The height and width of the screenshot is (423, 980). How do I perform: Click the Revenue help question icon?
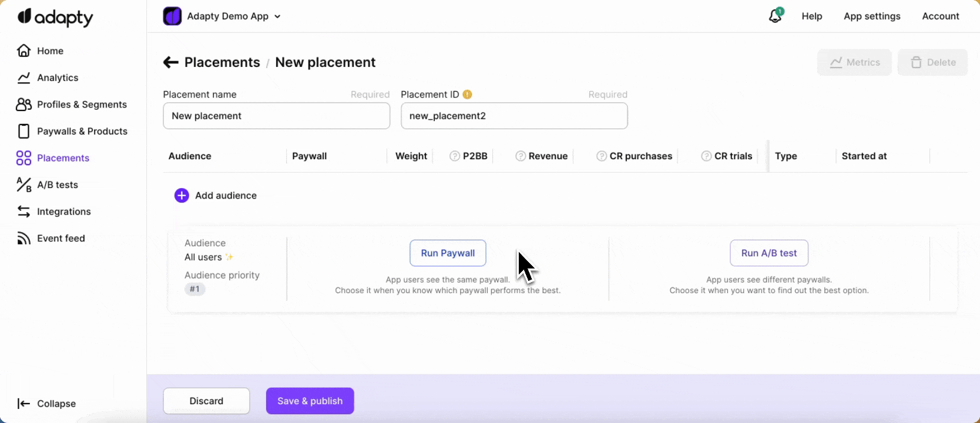tap(520, 156)
